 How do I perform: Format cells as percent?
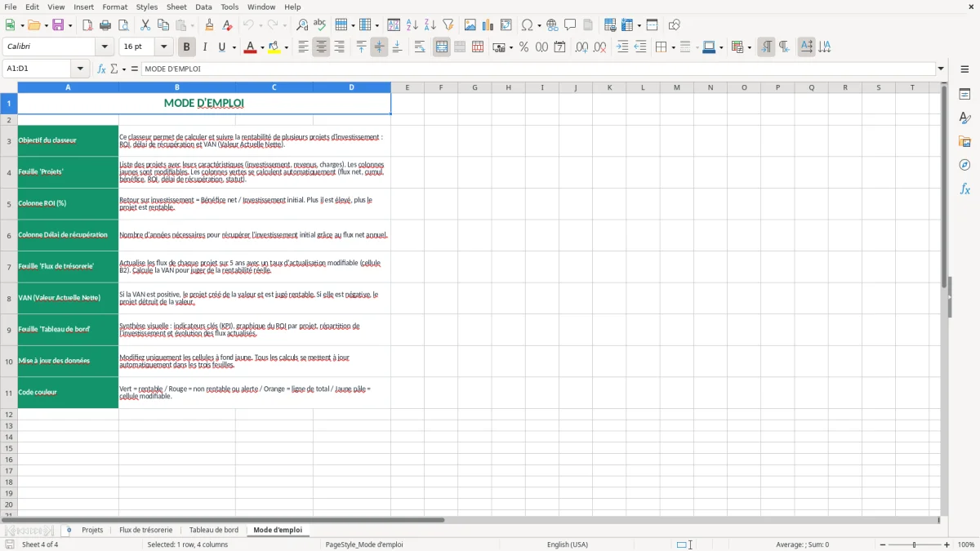[523, 47]
